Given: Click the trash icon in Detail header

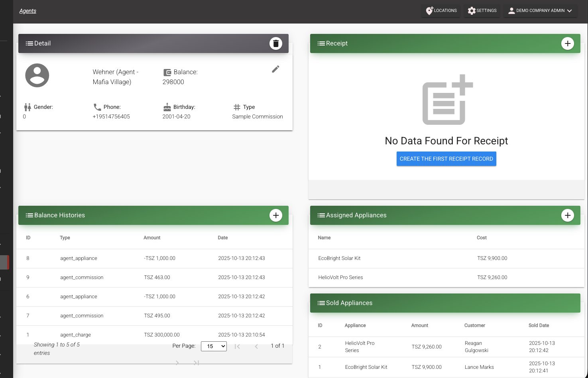Looking at the screenshot, I should tap(275, 43).
